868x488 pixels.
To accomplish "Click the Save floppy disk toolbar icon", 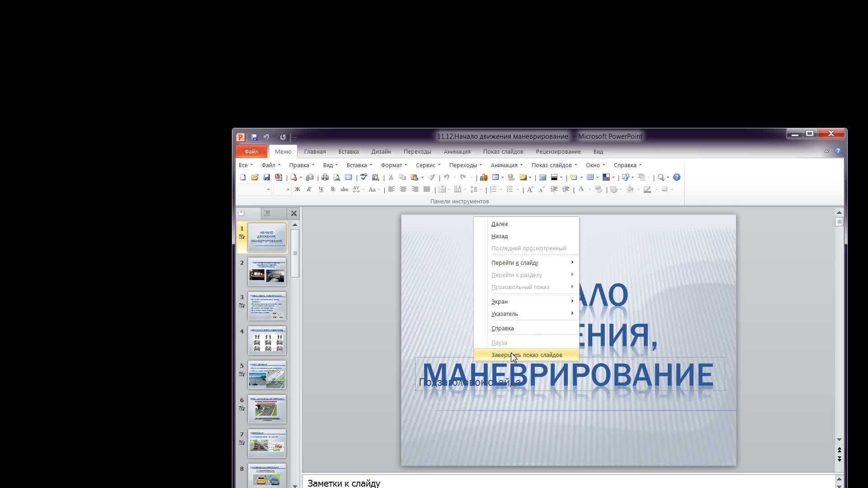I will pos(267,178).
